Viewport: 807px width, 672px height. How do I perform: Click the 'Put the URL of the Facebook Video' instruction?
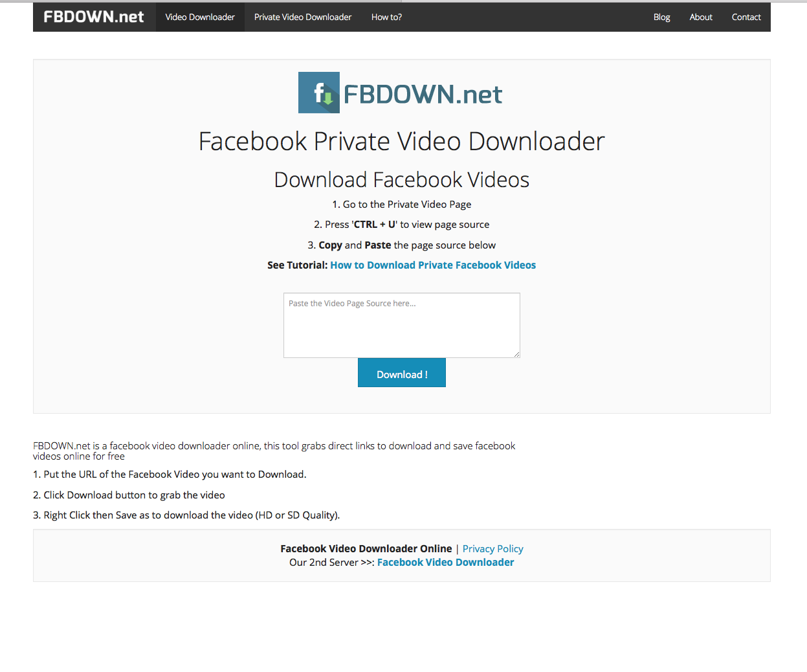170,475
